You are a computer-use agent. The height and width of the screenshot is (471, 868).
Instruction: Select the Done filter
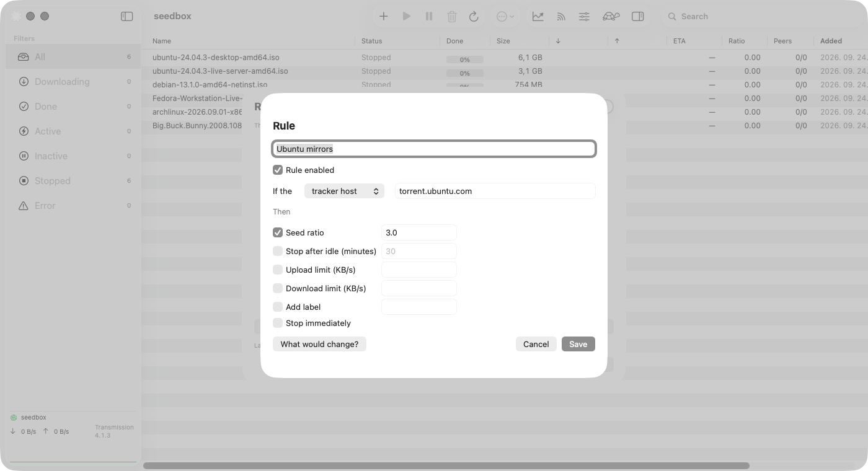(x=73, y=107)
